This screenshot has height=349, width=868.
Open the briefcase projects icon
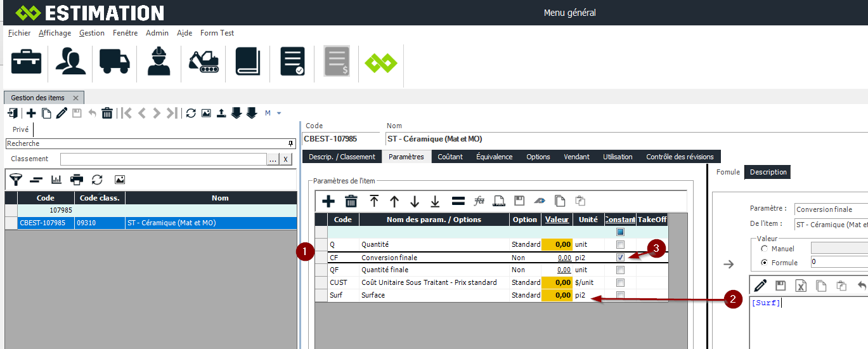tap(27, 63)
